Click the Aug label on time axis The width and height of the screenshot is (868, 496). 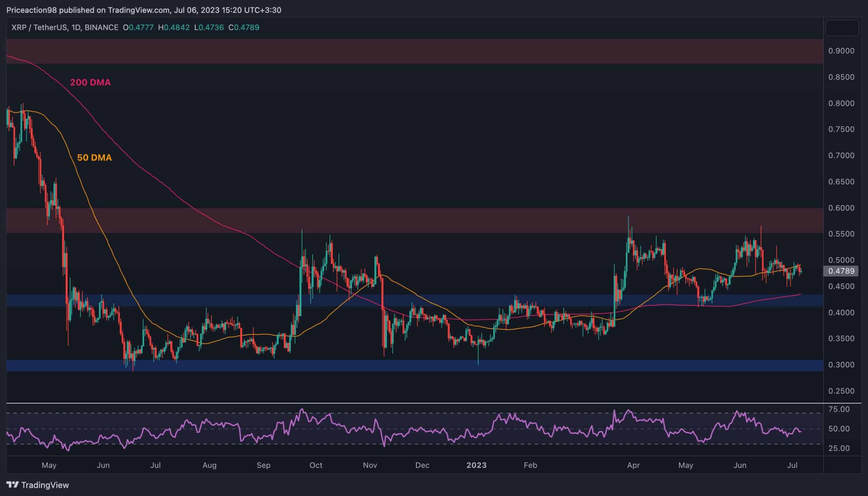point(209,466)
